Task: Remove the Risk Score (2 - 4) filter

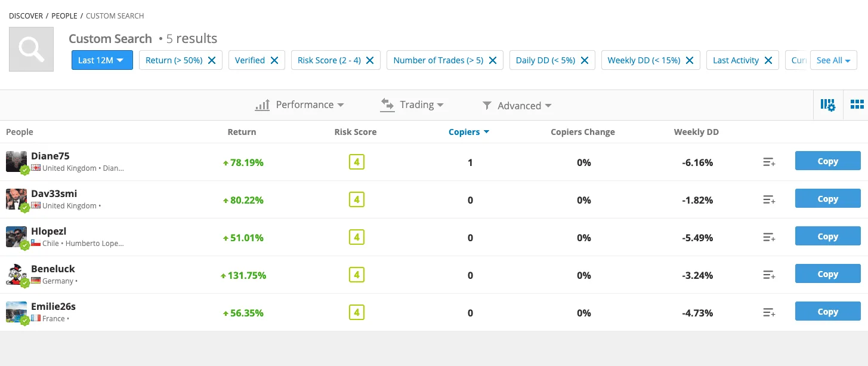Action: pyautogui.click(x=370, y=60)
